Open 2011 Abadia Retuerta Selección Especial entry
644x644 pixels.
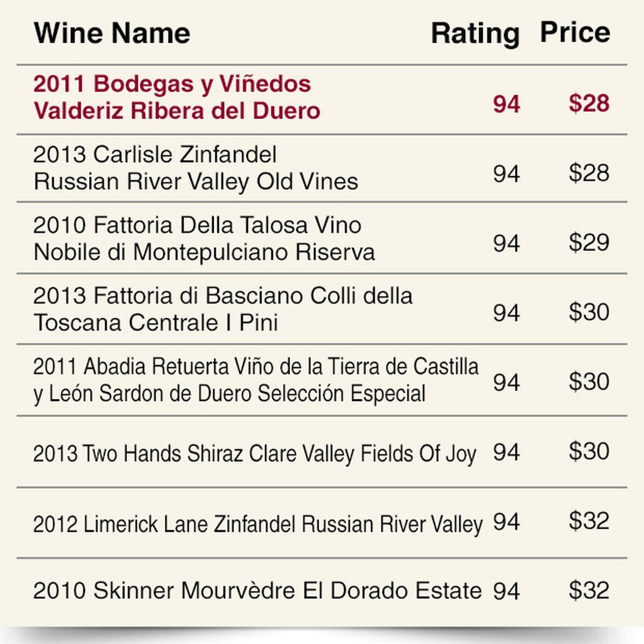(x=255, y=380)
